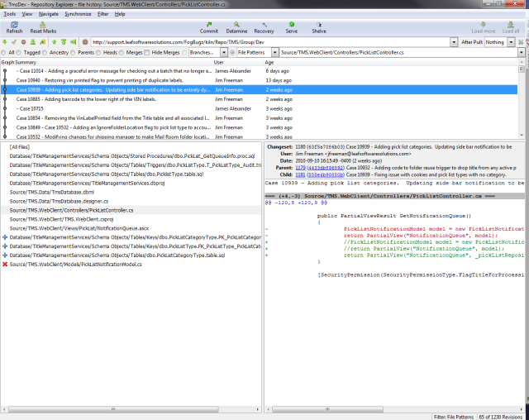Click the red reject incoming icon

(23, 42)
